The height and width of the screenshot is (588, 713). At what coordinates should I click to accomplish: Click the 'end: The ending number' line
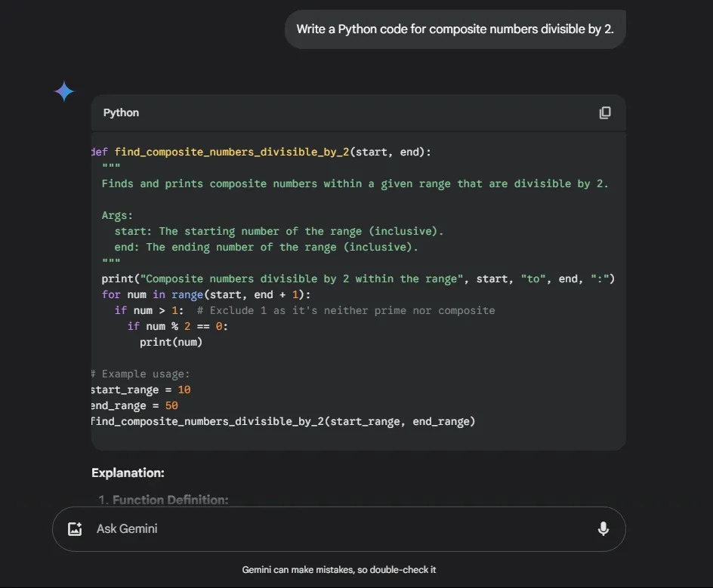click(266, 247)
